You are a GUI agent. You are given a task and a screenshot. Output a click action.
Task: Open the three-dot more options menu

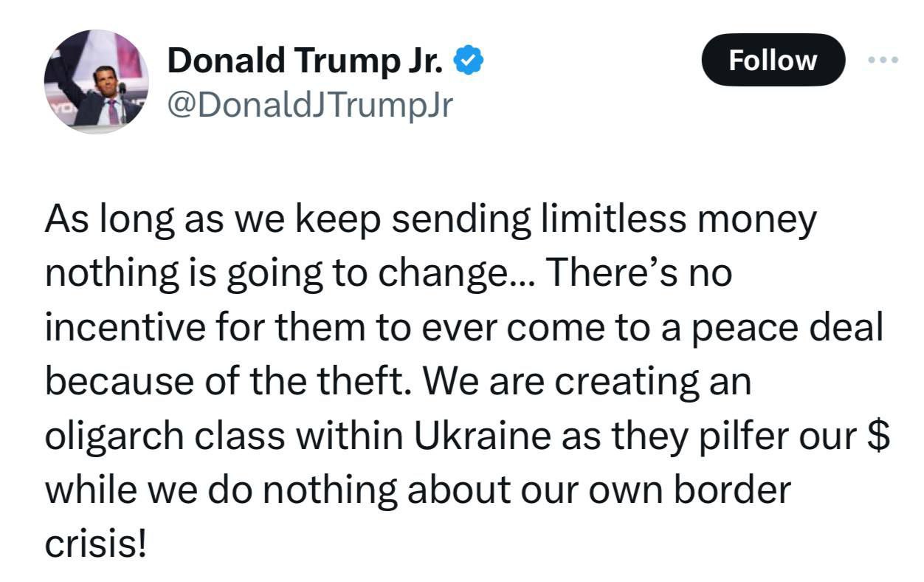pyautogui.click(x=883, y=60)
